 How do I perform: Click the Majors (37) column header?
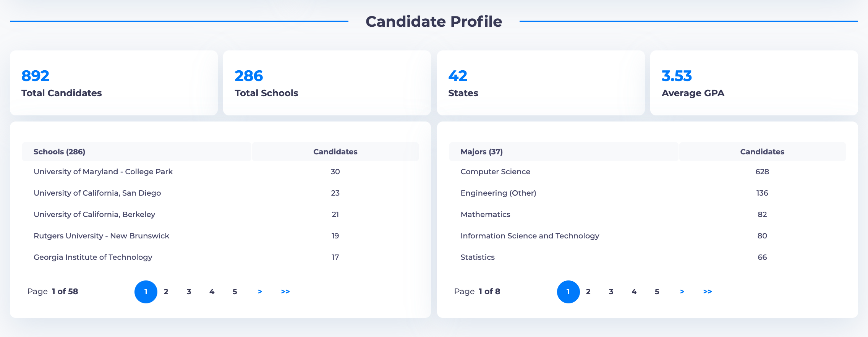(481, 152)
